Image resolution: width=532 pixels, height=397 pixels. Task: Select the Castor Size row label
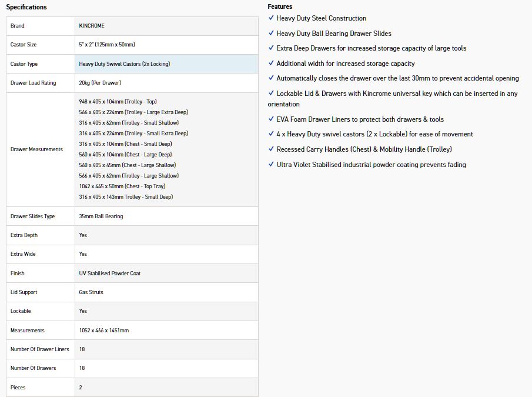point(24,45)
